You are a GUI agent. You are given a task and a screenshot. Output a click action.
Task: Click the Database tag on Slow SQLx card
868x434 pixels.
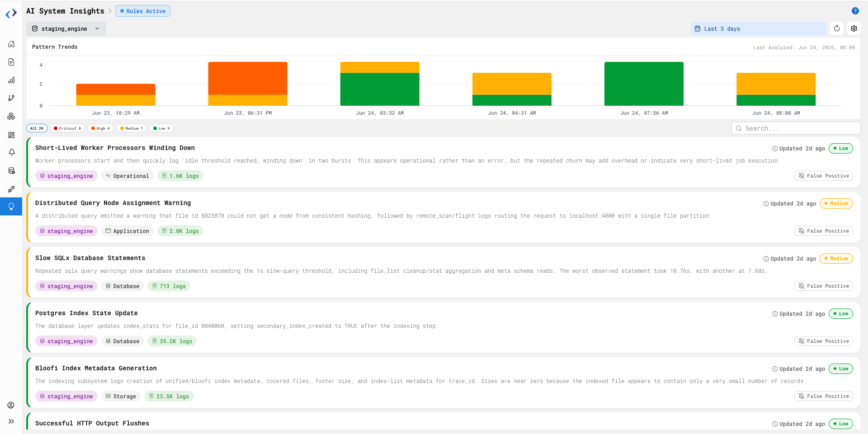[x=123, y=286]
